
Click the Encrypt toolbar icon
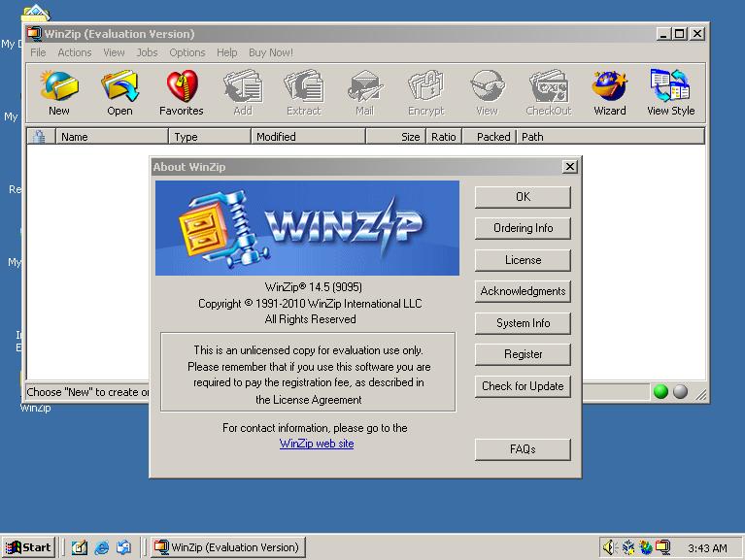pos(426,92)
